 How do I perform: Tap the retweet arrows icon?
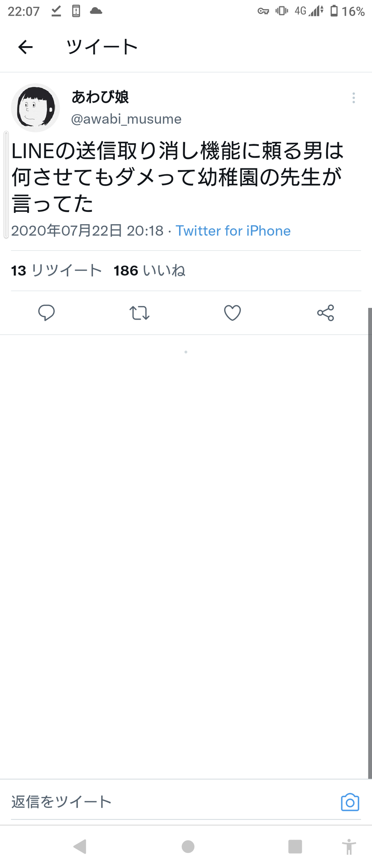coord(139,312)
